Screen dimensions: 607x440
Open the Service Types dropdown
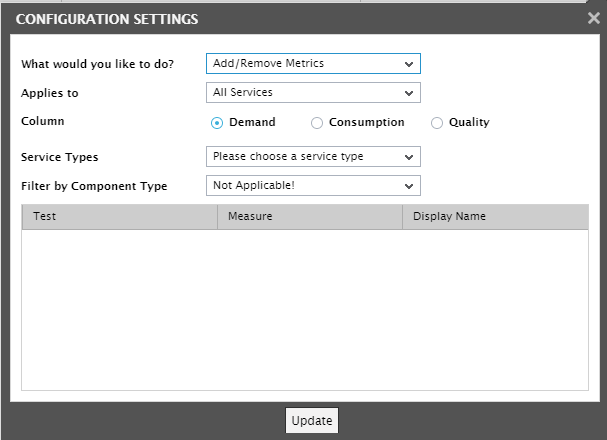pyautogui.click(x=313, y=156)
